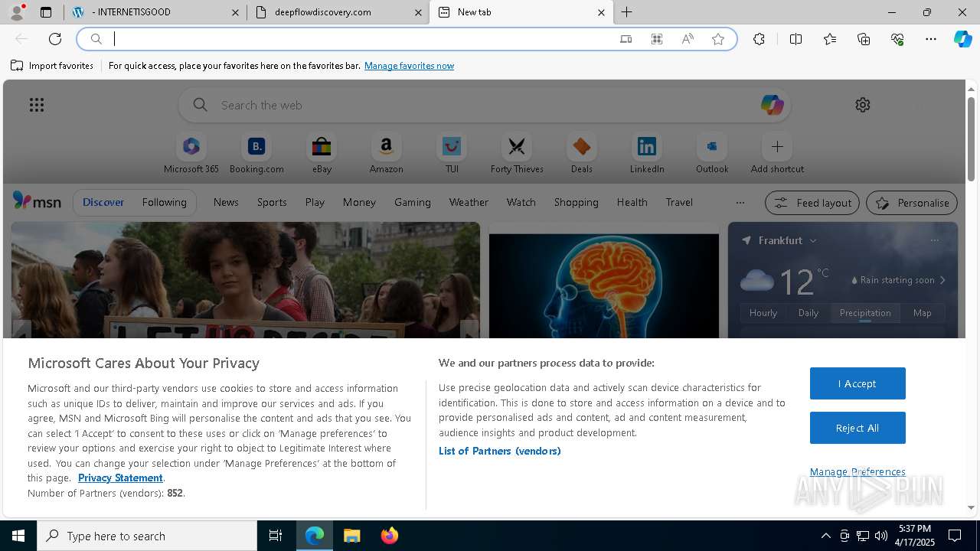This screenshot has width=980, height=551.
Task: Open the Travel category
Action: coord(679,202)
